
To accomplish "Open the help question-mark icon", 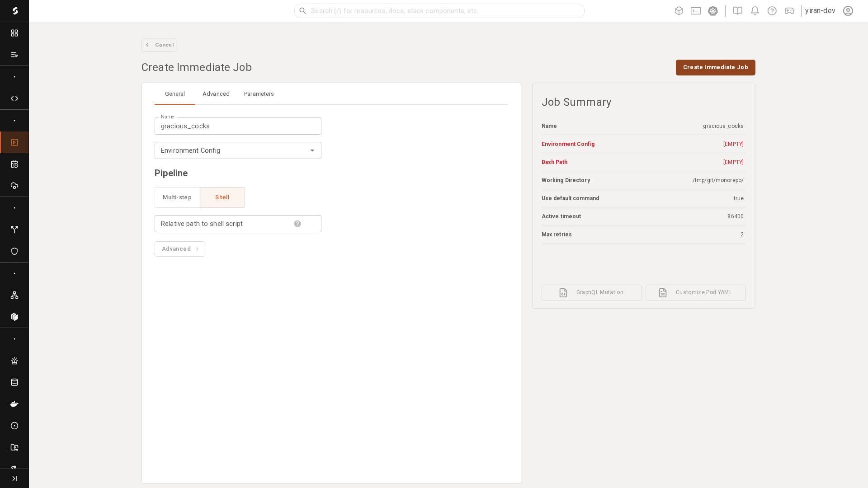I will (772, 11).
